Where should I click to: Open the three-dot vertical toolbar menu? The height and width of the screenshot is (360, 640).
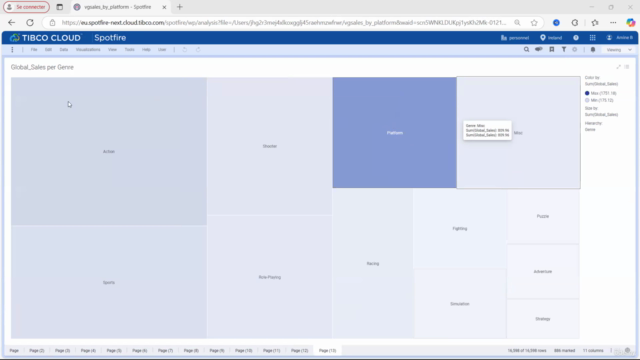click(x=12, y=49)
